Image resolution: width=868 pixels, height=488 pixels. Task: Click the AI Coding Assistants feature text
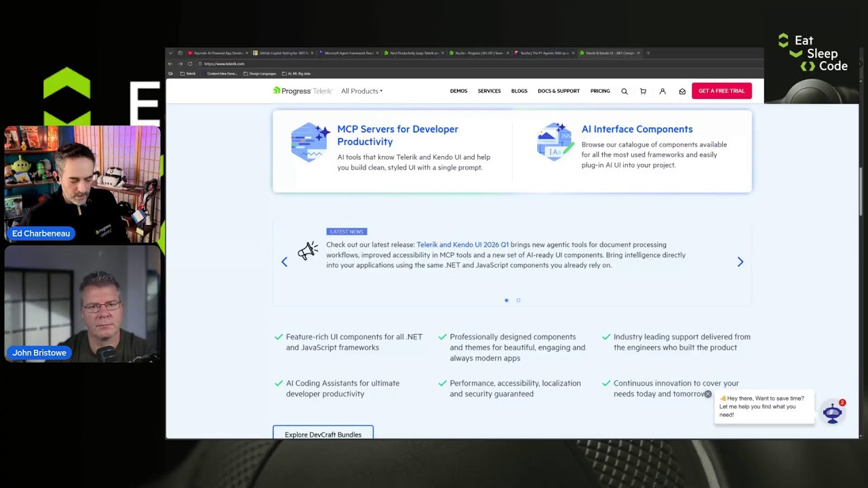tap(342, 388)
